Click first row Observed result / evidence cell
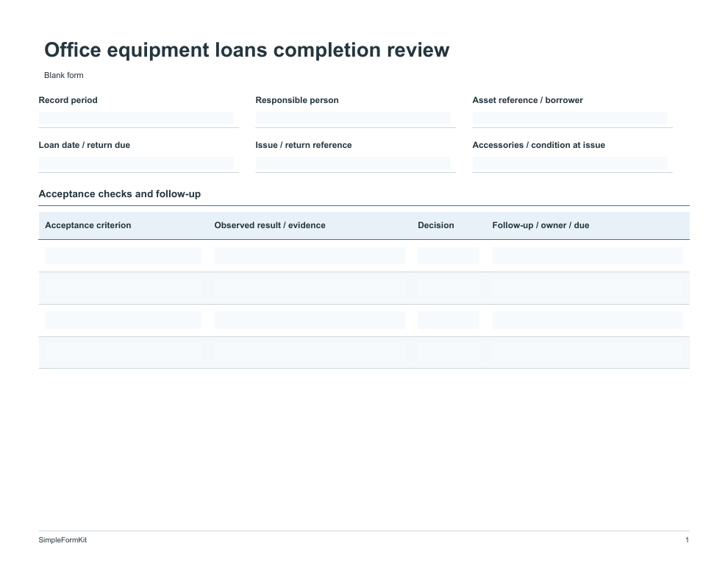This screenshot has width=728, height=563. click(310, 255)
